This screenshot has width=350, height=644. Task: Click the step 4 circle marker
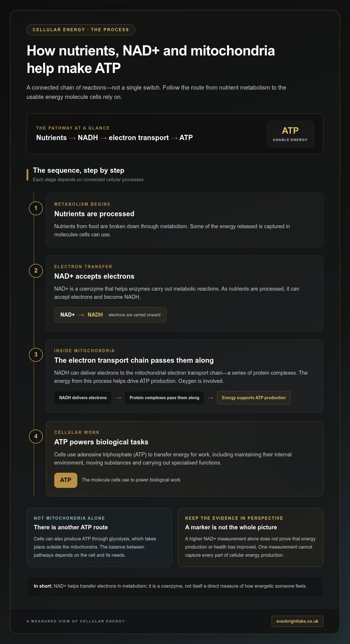pos(36,437)
